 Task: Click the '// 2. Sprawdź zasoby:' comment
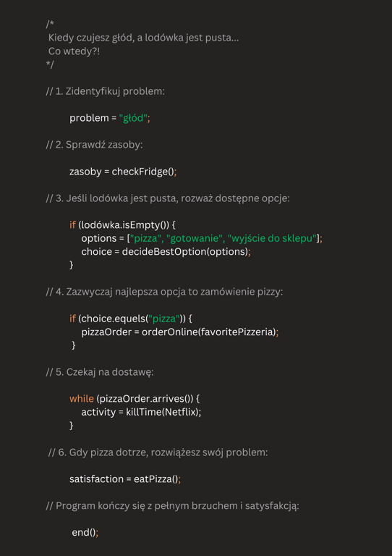pos(94,145)
